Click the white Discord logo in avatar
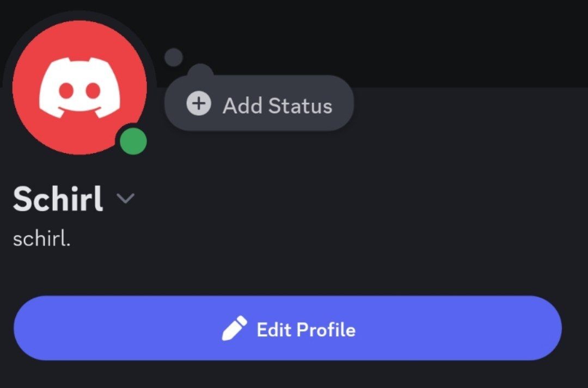 click(79, 88)
